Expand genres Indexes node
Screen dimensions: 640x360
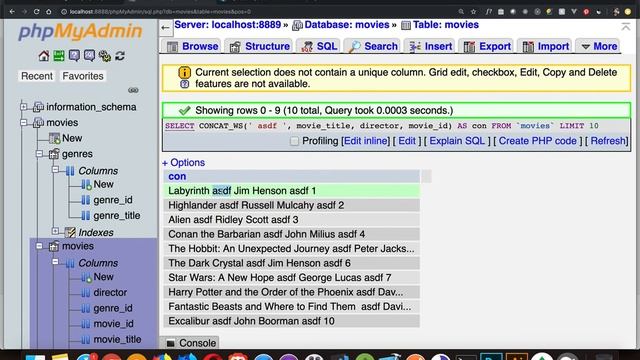coord(55,231)
